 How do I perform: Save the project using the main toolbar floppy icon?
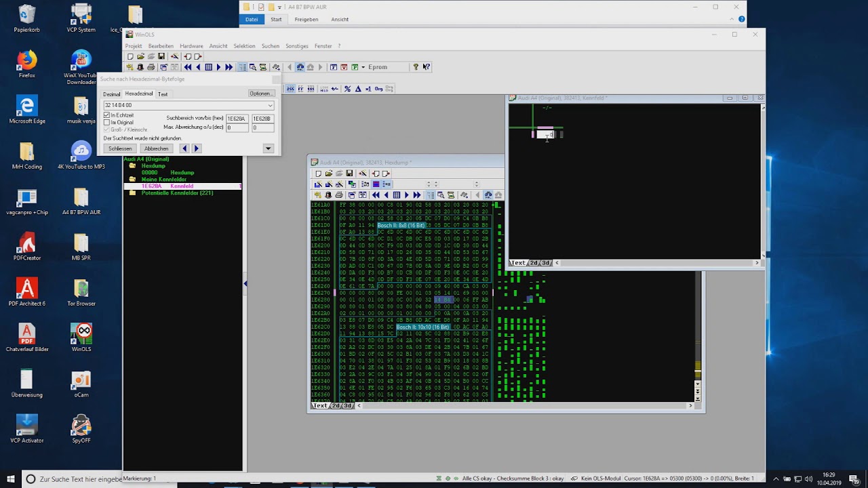pos(161,57)
